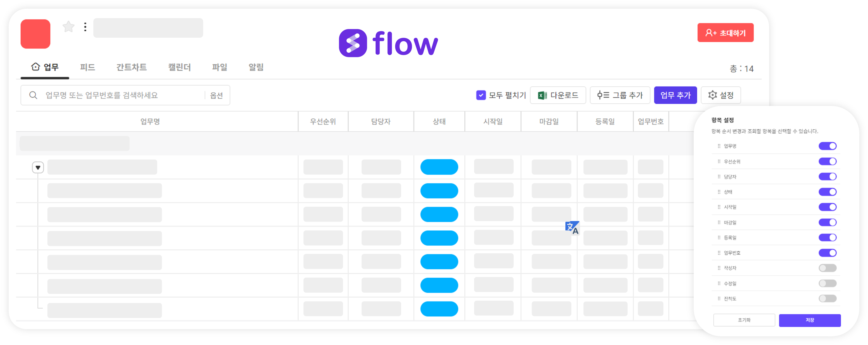View the 알림 tab
Image resolution: width=868 pixels, height=345 pixels.
(x=256, y=67)
